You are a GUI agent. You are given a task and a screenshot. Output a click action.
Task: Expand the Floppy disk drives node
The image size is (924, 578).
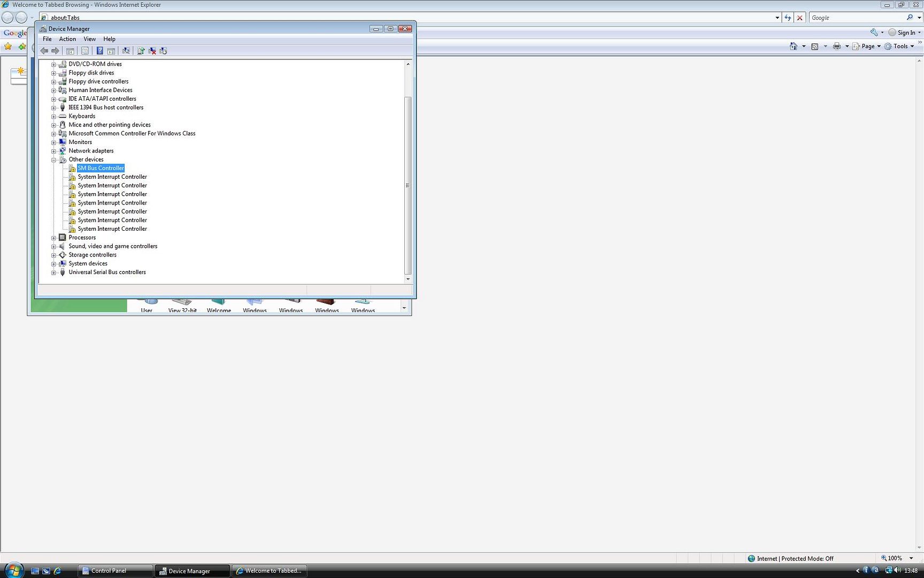53,73
